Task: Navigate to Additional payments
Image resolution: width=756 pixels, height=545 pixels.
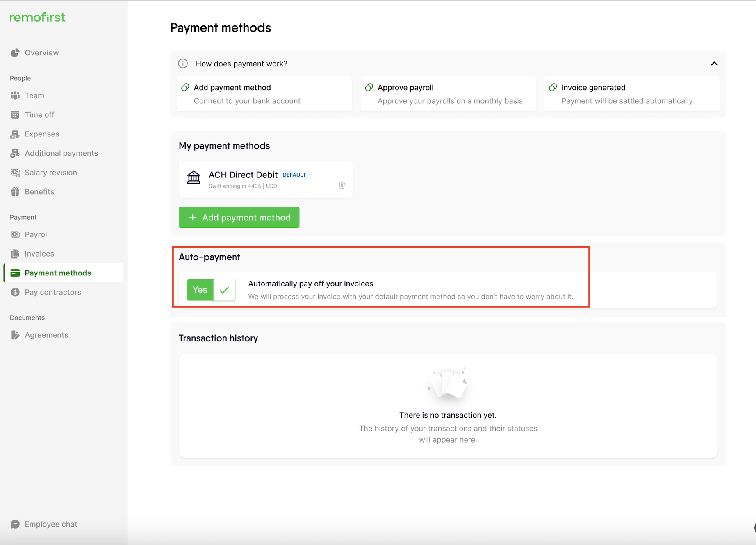Action: point(61,153)
